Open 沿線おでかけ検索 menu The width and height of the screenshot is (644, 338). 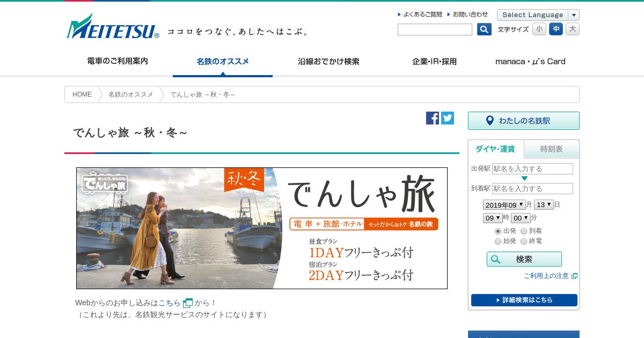328,61
